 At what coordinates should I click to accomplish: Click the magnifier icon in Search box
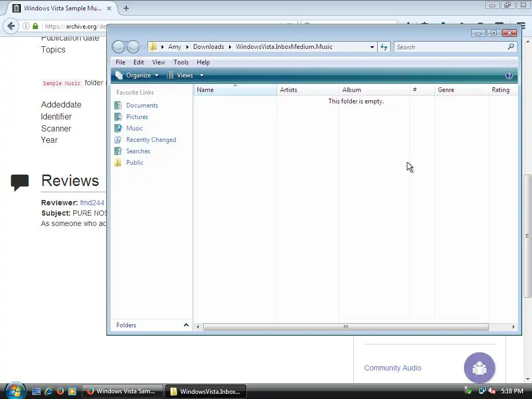point(511,46)
